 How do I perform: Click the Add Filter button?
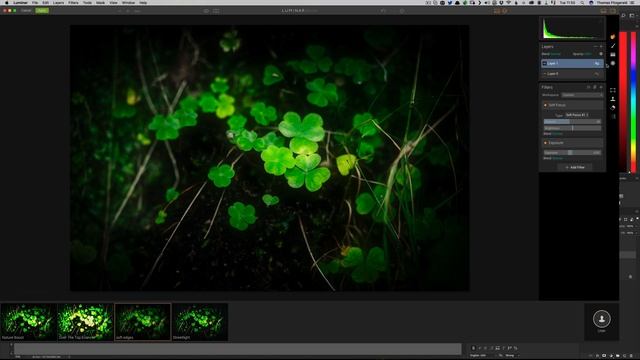(x=575, y=167)
